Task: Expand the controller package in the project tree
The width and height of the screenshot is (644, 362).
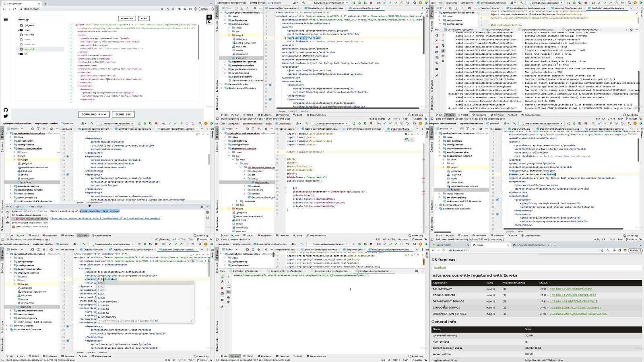Action: [x=244, y=171]
